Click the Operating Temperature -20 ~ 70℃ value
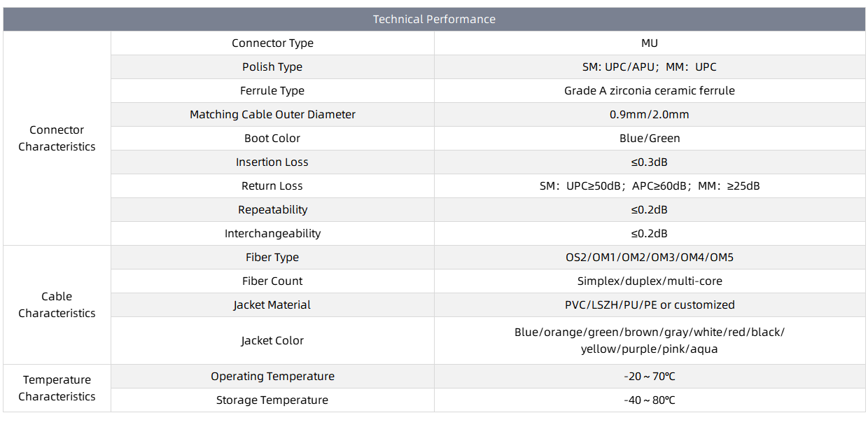 coord(649,377)
